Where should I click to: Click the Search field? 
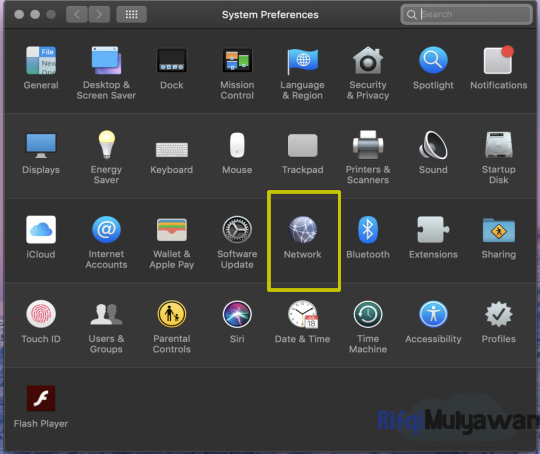click(x=466, y=14)
